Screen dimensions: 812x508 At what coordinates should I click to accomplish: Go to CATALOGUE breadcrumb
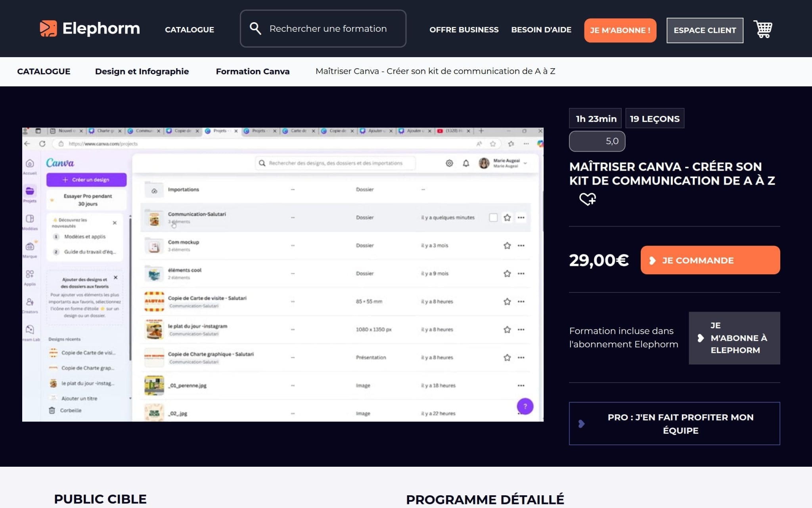tap(44, 71)
